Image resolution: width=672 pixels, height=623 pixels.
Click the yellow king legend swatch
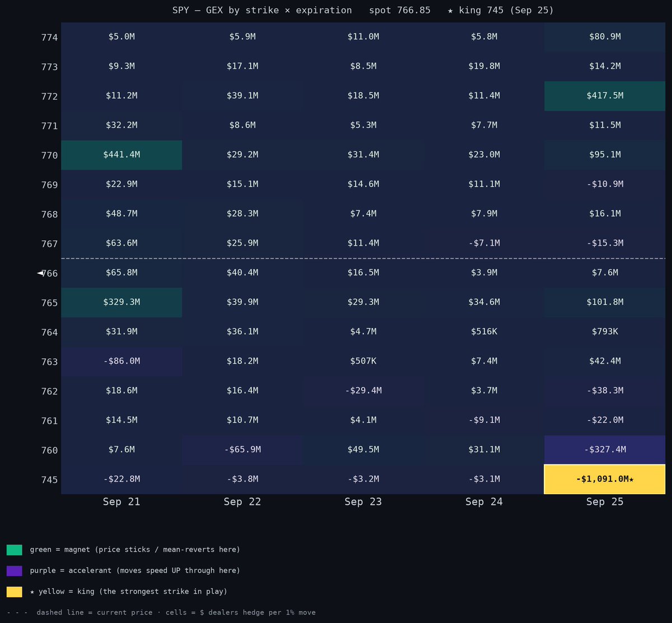click(x=15, y=592)
